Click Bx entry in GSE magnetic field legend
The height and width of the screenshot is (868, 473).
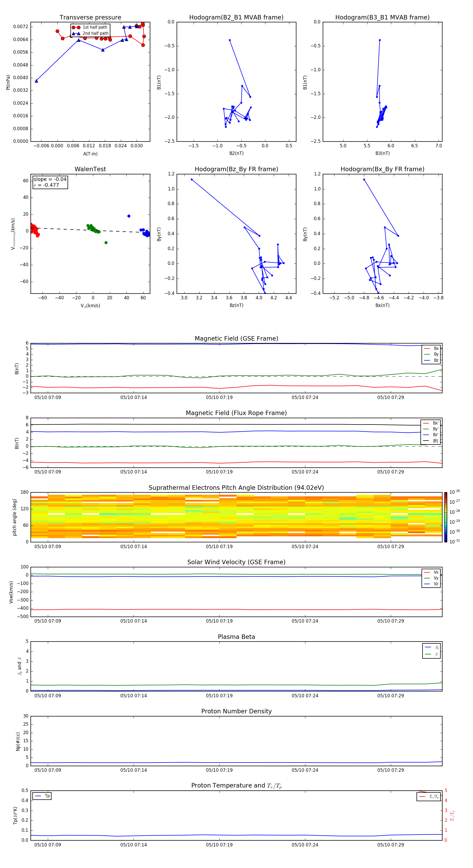(x=431, y=349)
